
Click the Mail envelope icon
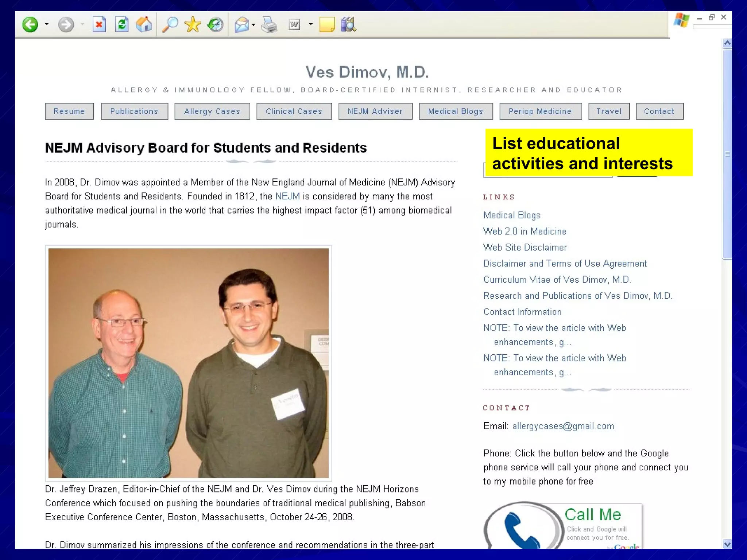[241, 25]
